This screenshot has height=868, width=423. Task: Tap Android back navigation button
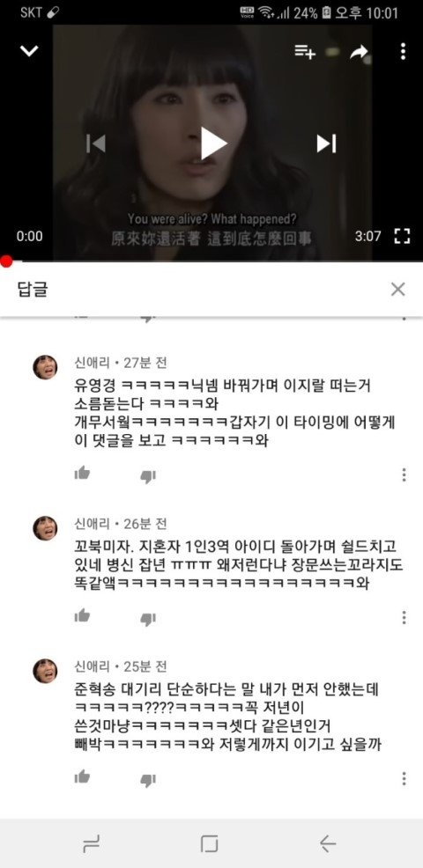[x=328, y=843]
